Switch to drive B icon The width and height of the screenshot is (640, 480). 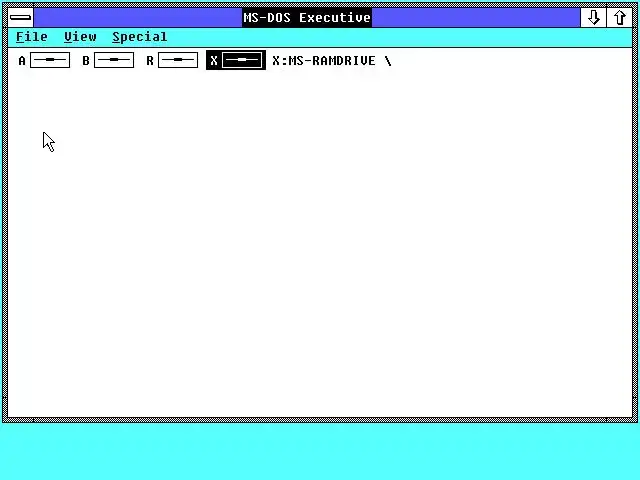click(108, 60)
